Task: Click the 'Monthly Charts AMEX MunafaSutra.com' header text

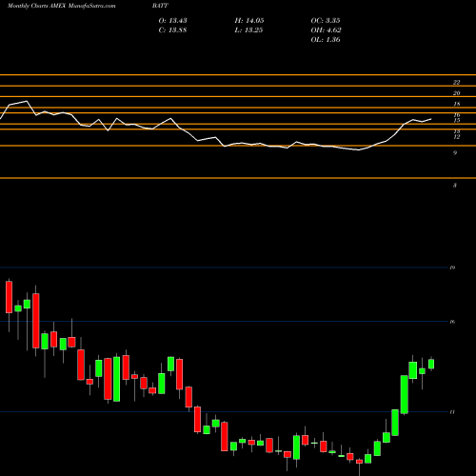Action: pyautogui.click(x=62, y=6)
